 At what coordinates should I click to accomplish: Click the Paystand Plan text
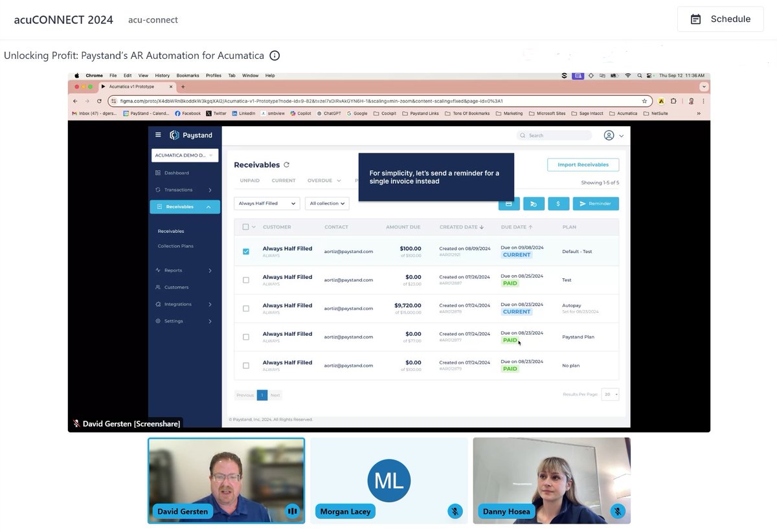pos(578,337)
